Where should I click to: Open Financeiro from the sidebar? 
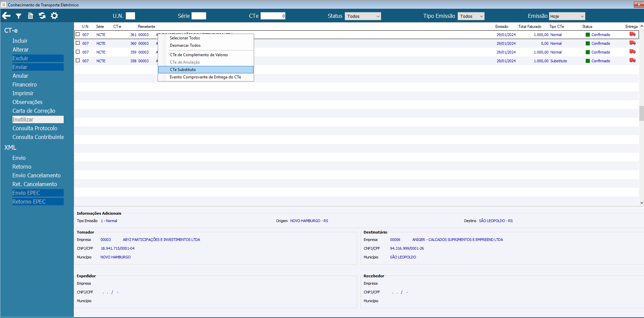click(x=25, y=84)
